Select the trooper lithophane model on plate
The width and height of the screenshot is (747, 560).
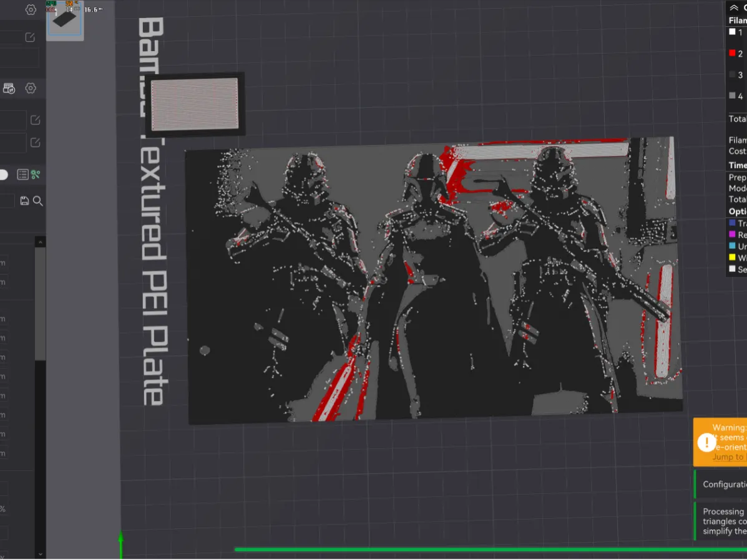434,279
